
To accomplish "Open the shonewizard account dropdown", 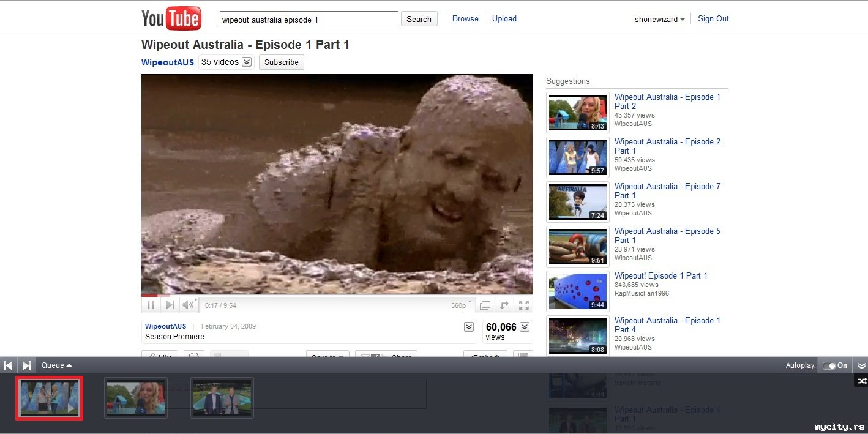I will click(660, 19).
